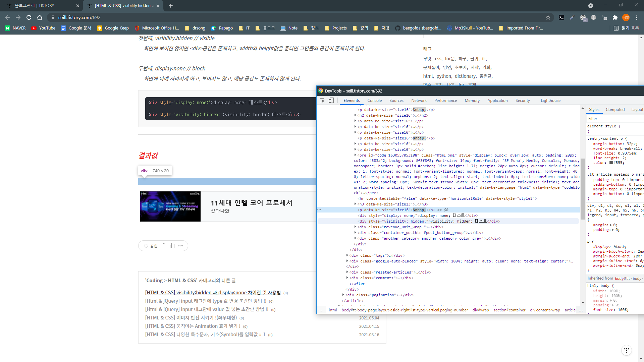Click the #555 color swatch
The height and width of the screenshot is (362, 644).
[x=611, y=163]
